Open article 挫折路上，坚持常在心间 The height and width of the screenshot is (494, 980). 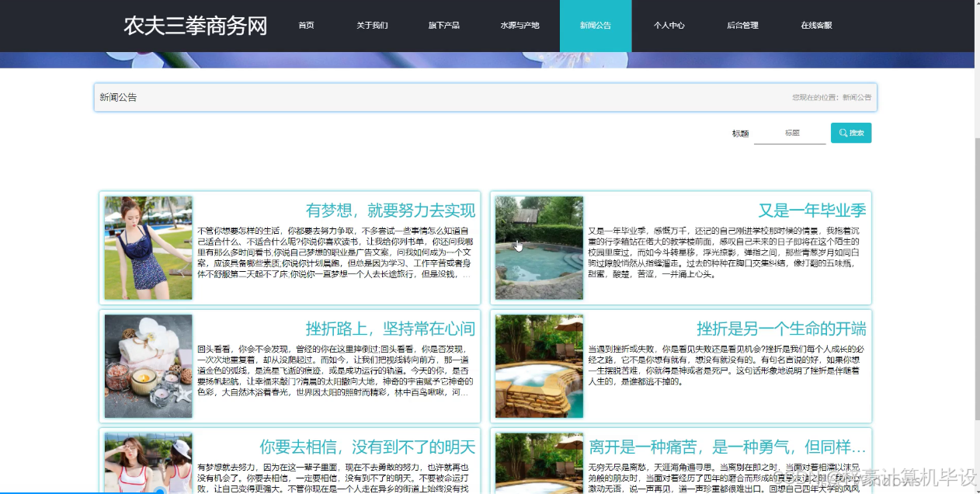[390, 329]
